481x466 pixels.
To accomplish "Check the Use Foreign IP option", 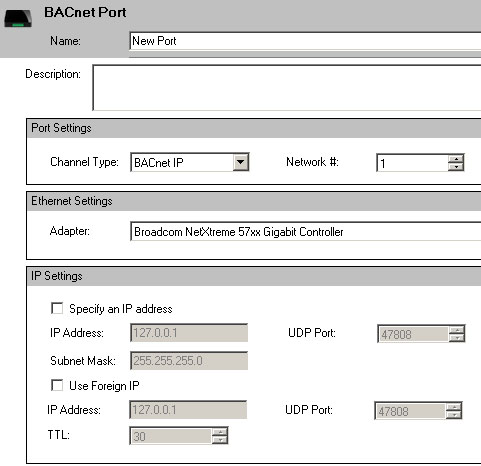I will click(x=57, y=385).
